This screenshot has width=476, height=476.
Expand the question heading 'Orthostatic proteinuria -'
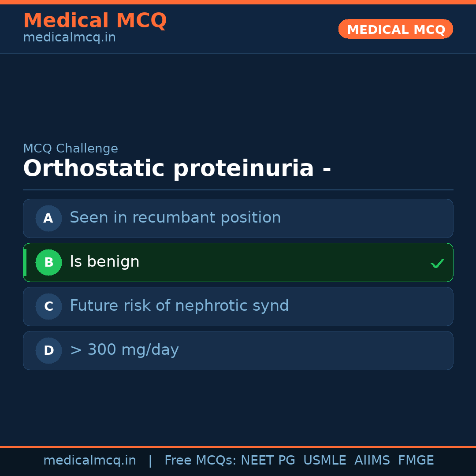(177, 168)
